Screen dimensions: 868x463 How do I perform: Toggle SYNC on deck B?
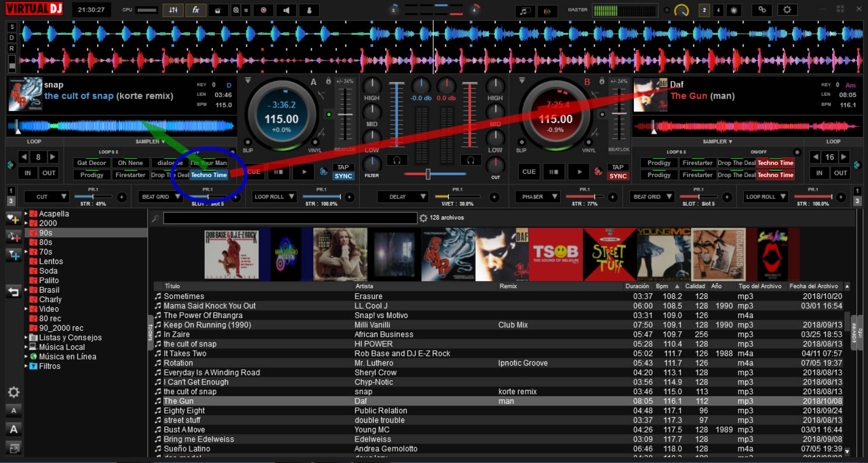(x=618, y=176)
